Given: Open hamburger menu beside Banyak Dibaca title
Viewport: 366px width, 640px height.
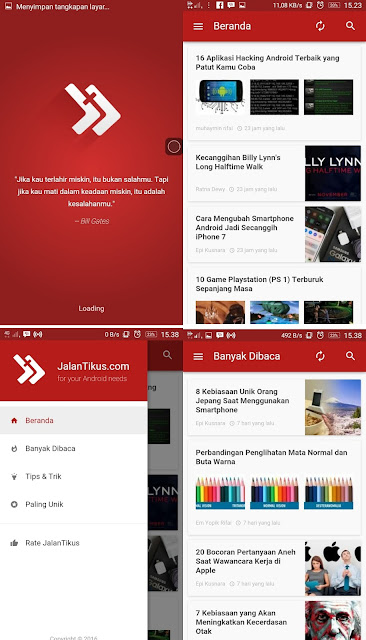Looking at the screenshot, I should point(198,356).
